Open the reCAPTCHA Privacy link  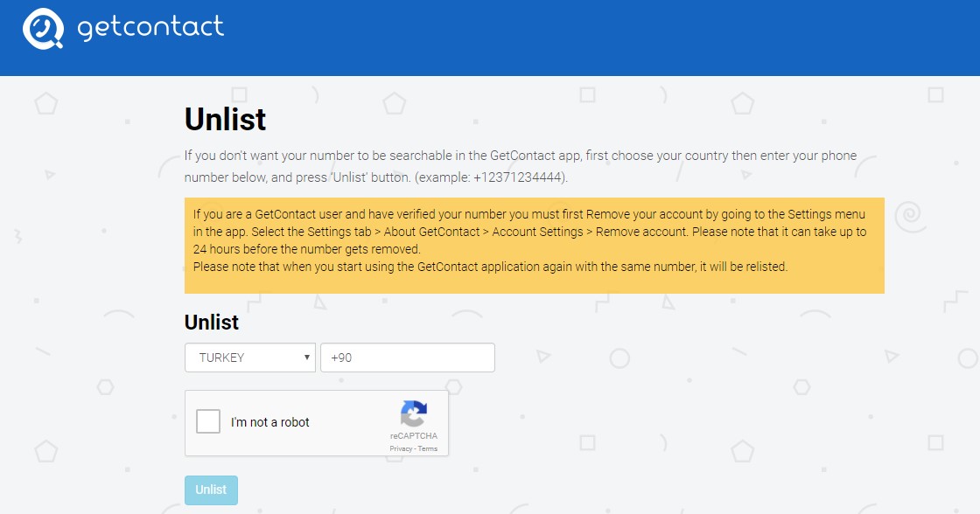click(401, 448)
